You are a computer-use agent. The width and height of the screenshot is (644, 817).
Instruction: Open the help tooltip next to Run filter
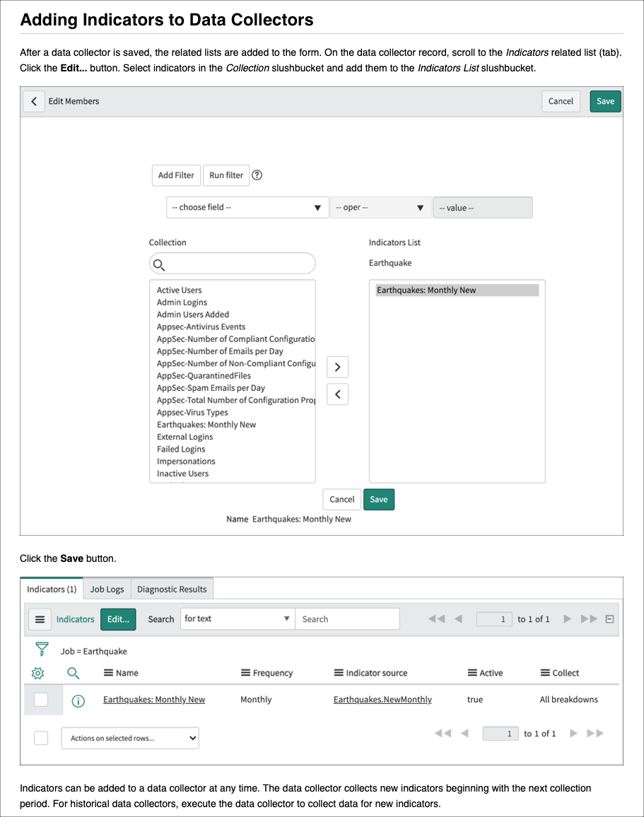tap(257, 175)
